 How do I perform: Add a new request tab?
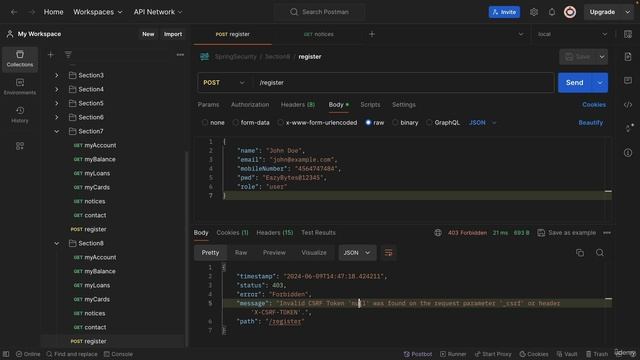point(372,34)
